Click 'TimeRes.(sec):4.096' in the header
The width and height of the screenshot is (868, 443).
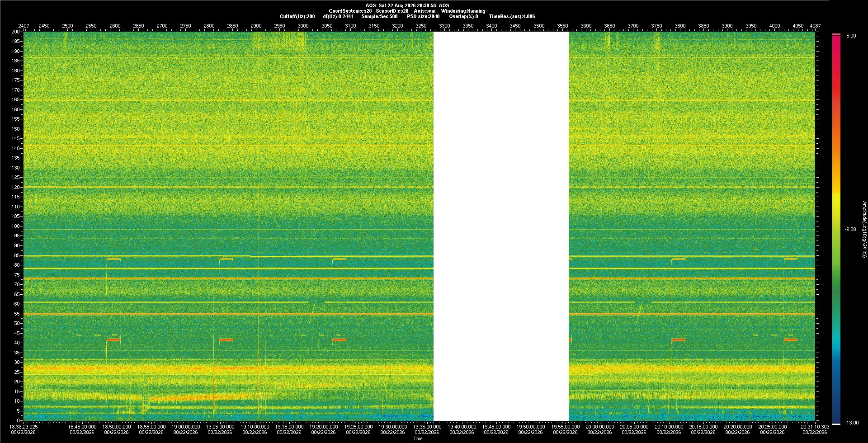pyautogui.click(x=512, y=16)
